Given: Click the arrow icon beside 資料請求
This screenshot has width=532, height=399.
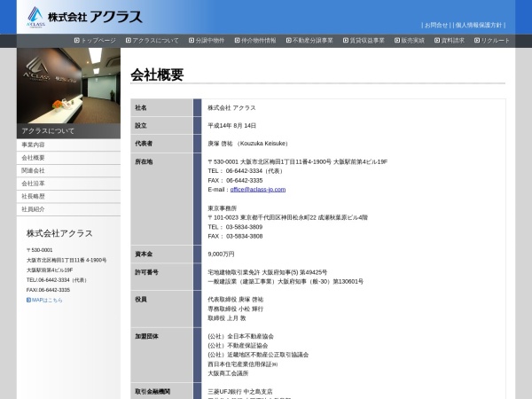Looking at the screenshot, I should (437, 41).
